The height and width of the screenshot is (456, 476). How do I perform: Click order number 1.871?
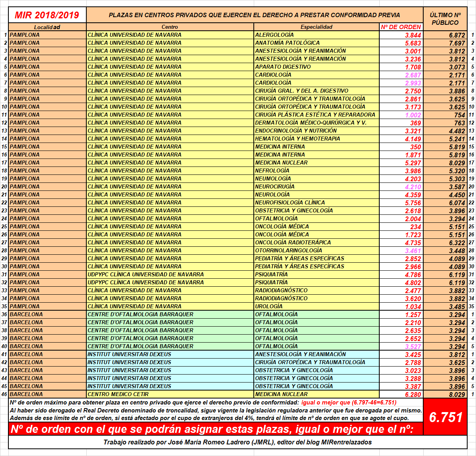click(401, 155)
